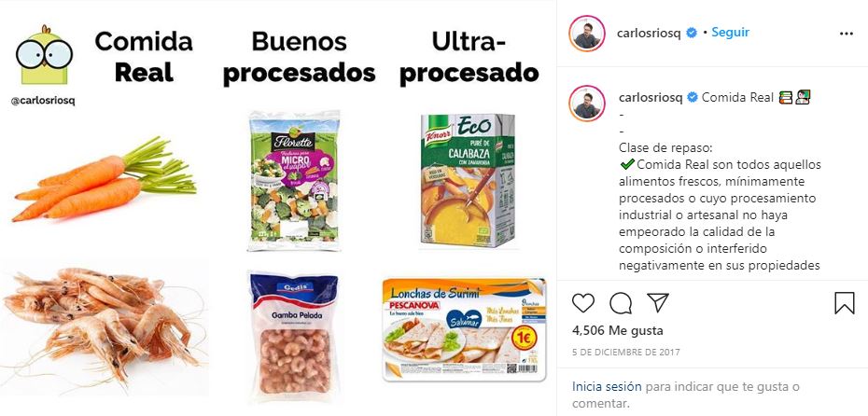
Task: Click the green bird mascot logo
Action: pos(44,54)
